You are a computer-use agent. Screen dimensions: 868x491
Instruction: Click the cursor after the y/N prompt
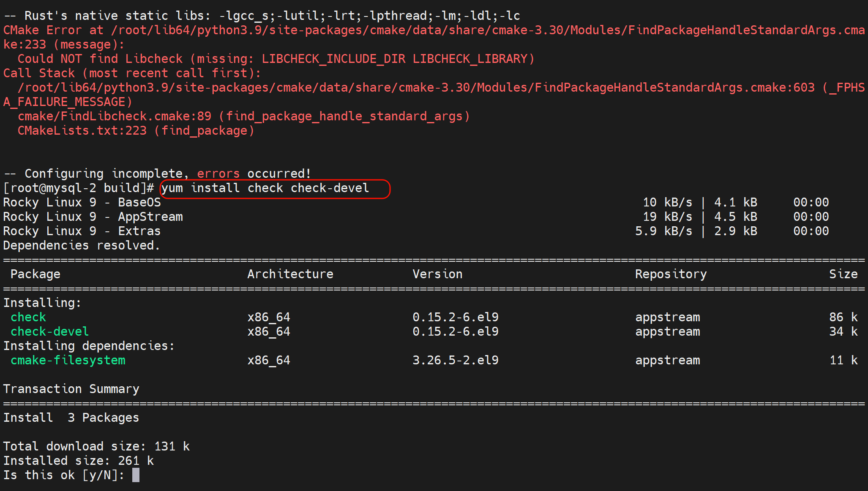click(136, 475)
